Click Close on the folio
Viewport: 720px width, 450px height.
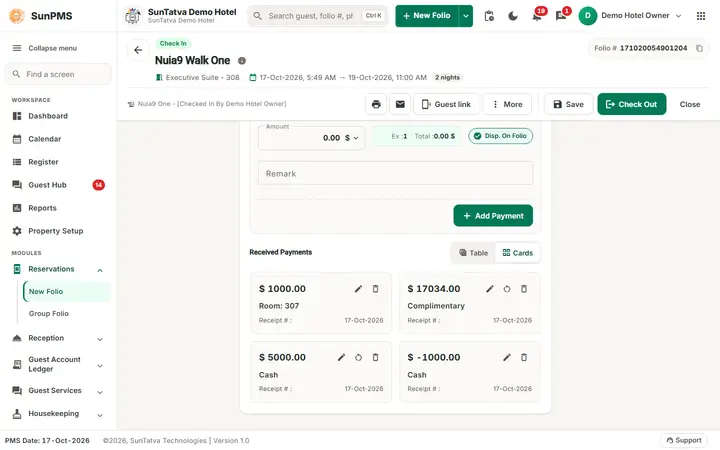tap(690, 104)
